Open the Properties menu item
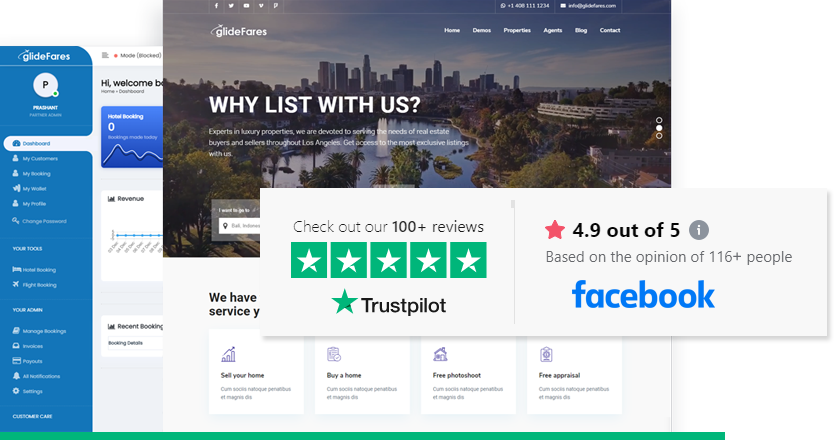This screenshot has width=834, height=440. pyautogui.click(x=517, y=30)
